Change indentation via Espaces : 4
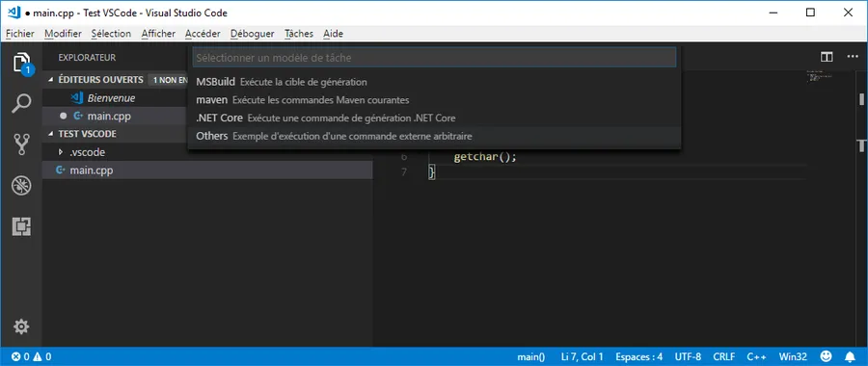The height and width of the screenshot is (366, 868). tap(639, 356)
